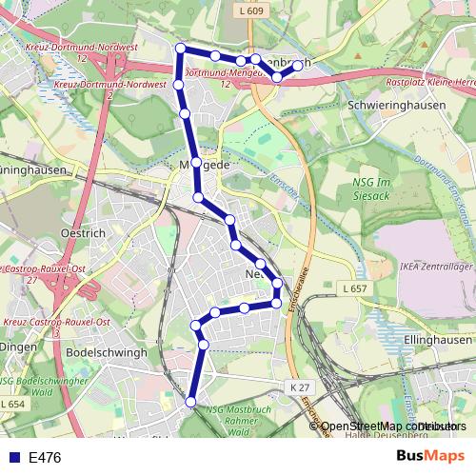This screenshot has height=476, width=476.
Task: Select the stop marker overlapping the Mengede label
Action: (x=196, y=163)
